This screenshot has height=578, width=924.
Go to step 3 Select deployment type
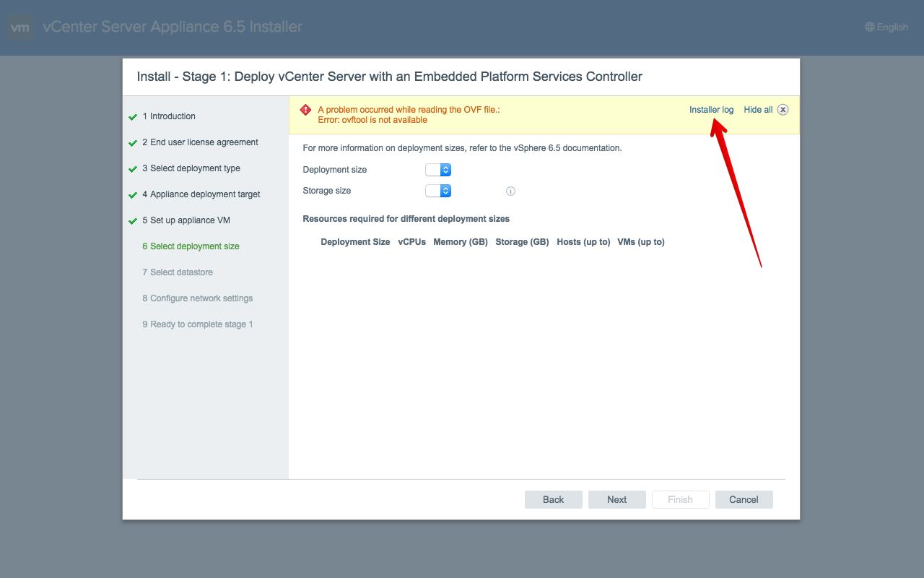pos(191,168)
